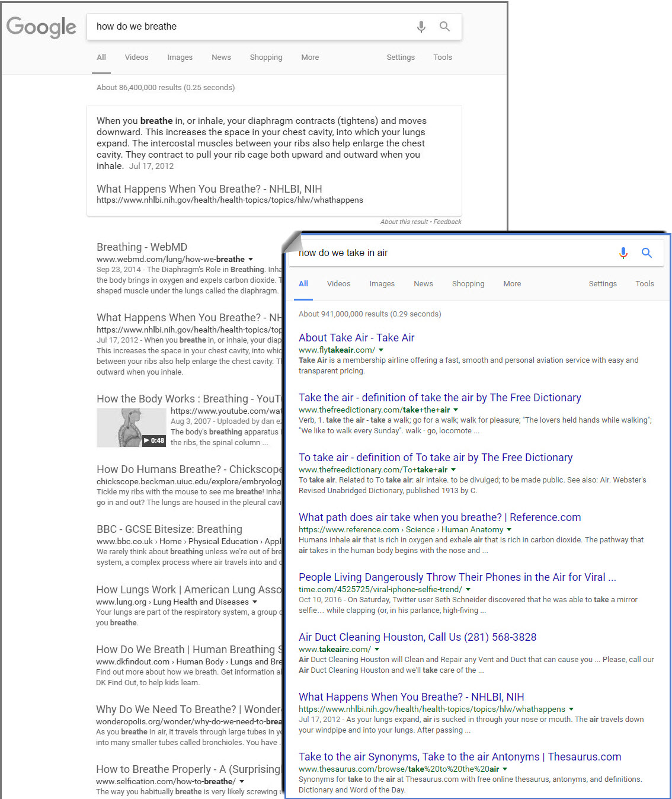Click 'About this result' link
This screenshot has width=672, height=799.
(x=404, y=222)
